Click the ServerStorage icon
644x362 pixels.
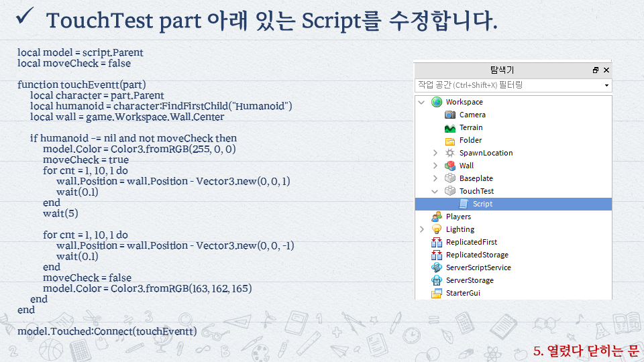tap(437, 280)
